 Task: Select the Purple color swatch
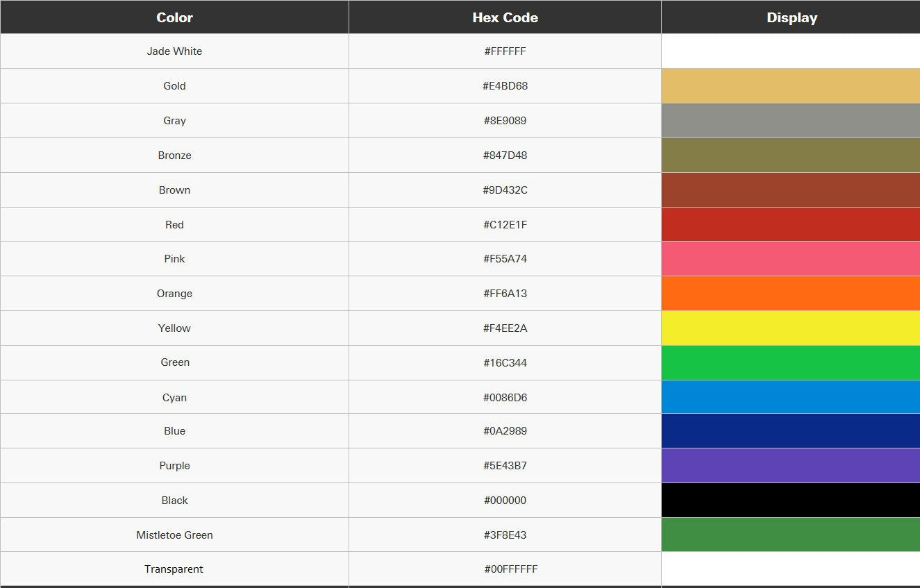[790, 466]
